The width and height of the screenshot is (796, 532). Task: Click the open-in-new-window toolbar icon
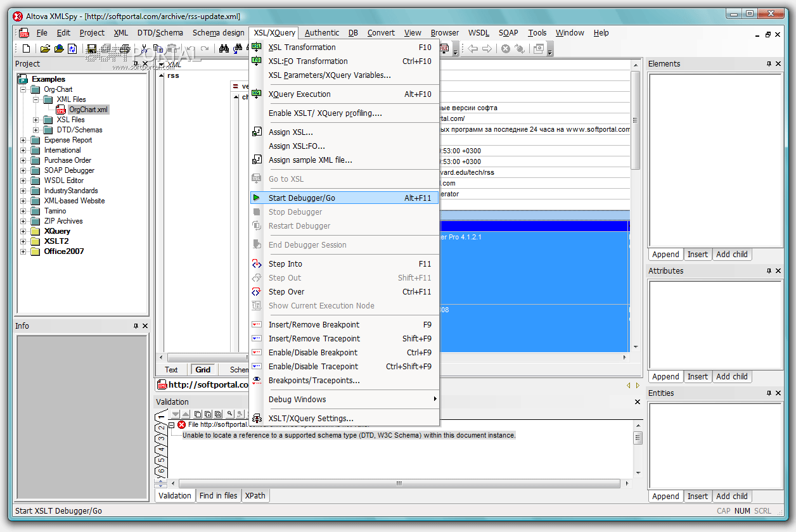tap(539, 48)
